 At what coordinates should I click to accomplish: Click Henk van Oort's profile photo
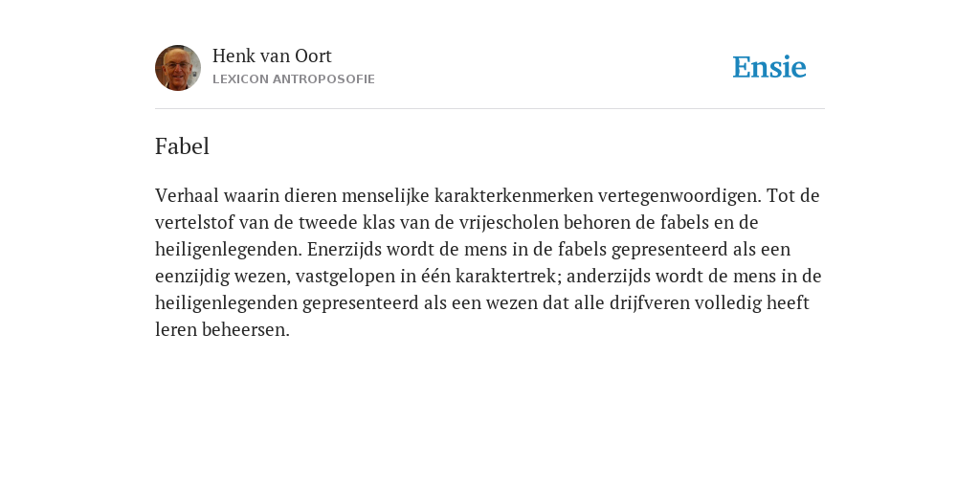(178, 68)
